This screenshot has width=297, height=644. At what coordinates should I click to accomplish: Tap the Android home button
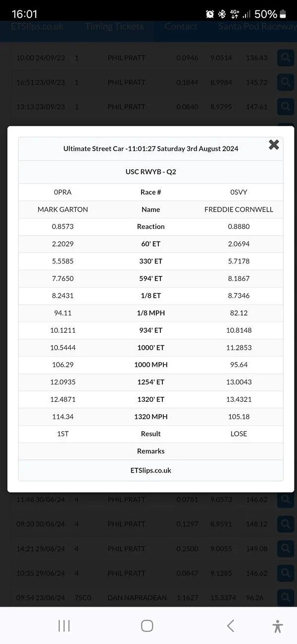(x=147, y=626)
